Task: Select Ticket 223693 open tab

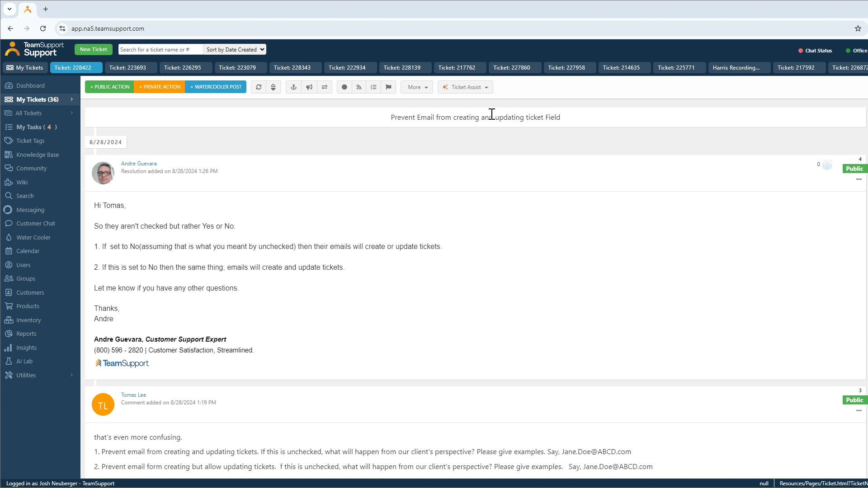Action: pyautogui.click(x=127, y=67)
